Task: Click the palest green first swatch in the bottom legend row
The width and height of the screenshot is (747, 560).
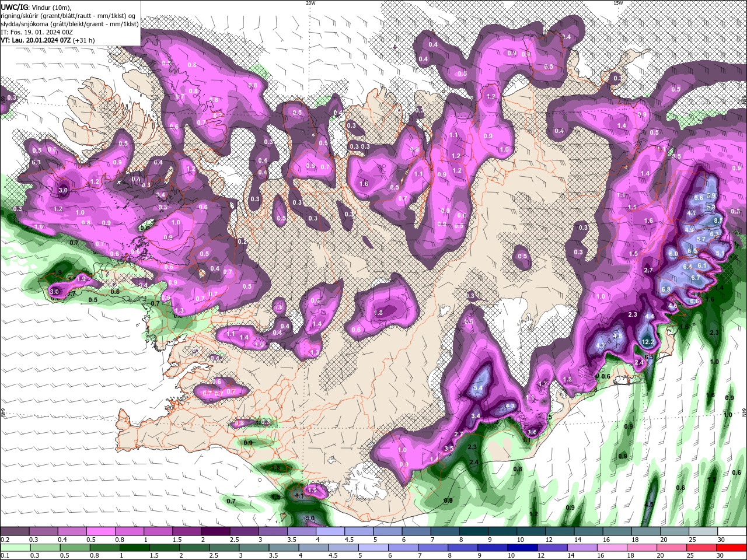Action: pos(15,548)
